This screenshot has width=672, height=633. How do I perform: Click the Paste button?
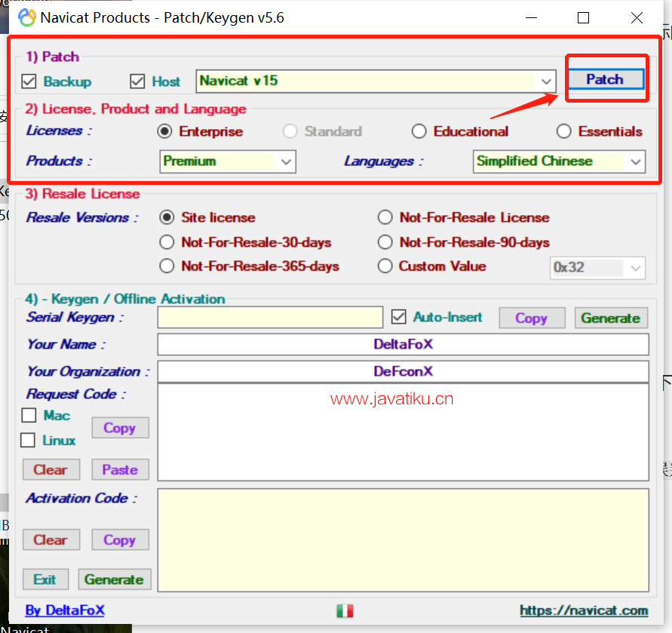click(x=120, y=469)
